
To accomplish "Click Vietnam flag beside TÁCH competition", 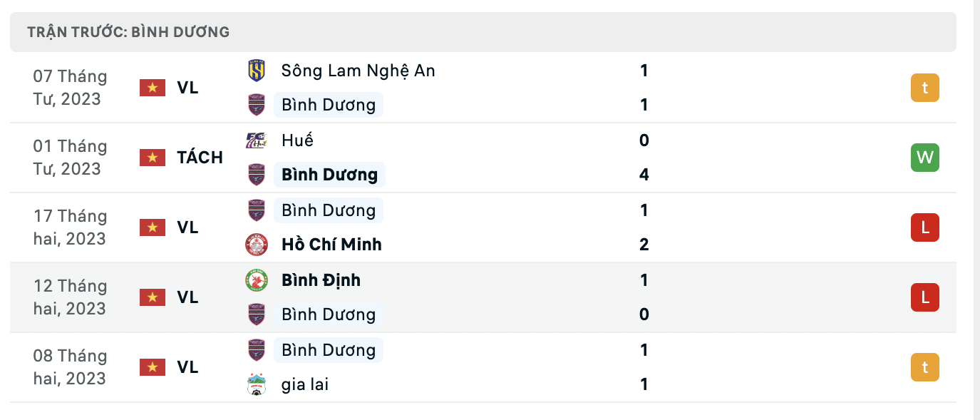I will (153, 158).
